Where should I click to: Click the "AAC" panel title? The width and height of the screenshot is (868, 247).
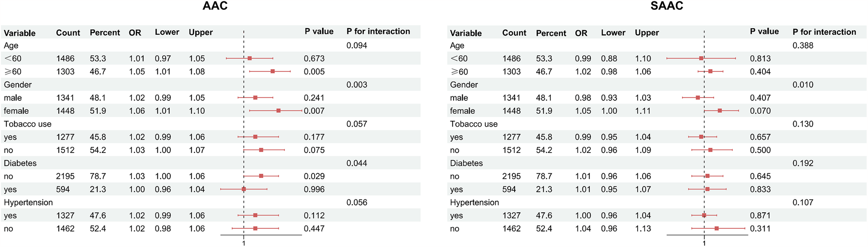coord(215,6)
